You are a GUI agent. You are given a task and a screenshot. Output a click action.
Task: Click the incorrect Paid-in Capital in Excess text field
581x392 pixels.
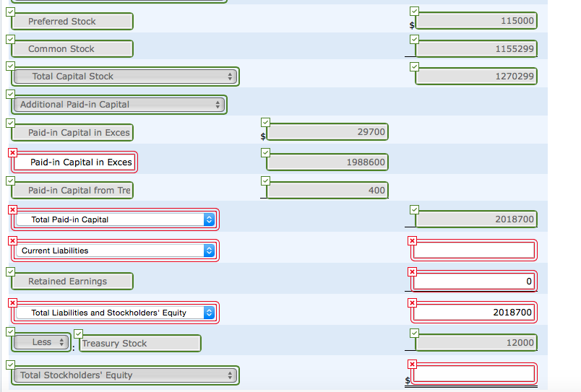[x=74, y=162]
